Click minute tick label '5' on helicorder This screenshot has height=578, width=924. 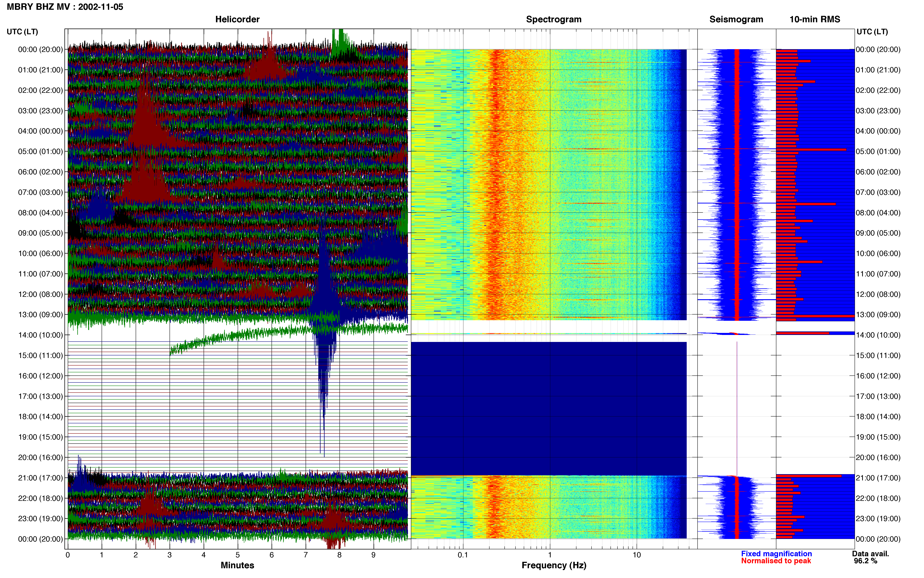point(238,555)
